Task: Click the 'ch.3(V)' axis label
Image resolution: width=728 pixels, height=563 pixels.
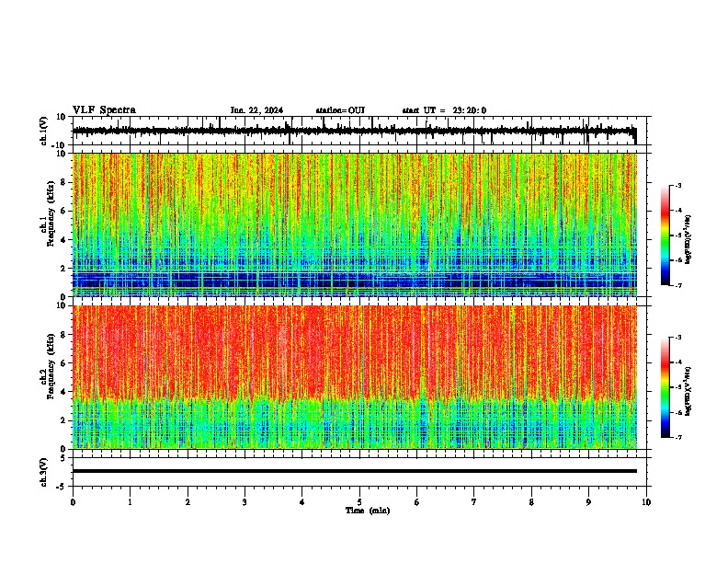Action: [x=44, y=472]
